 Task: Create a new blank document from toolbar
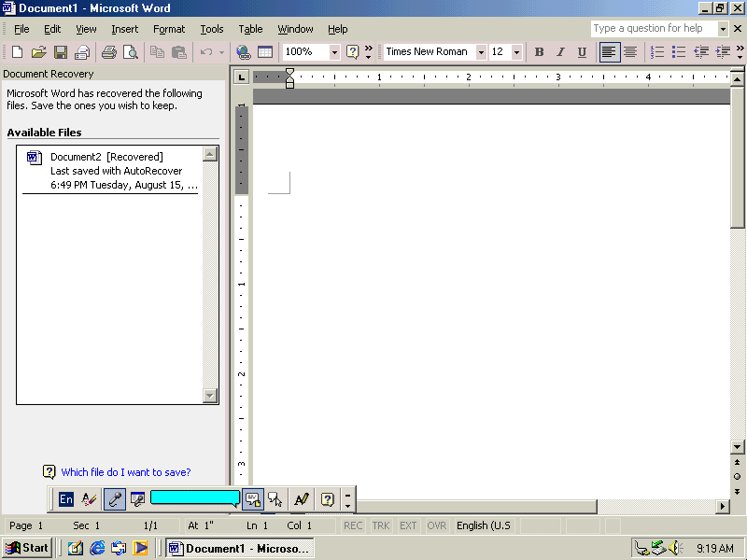tap(17, 52)
